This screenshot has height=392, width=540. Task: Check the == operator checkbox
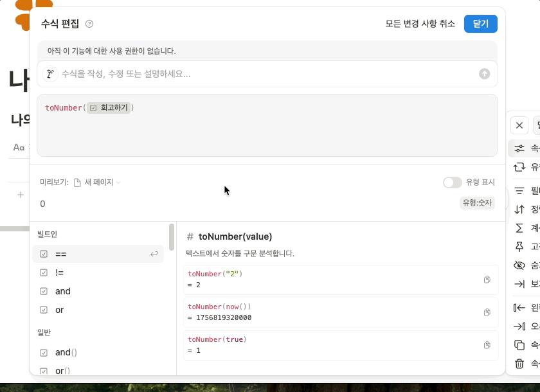[42, 253]
